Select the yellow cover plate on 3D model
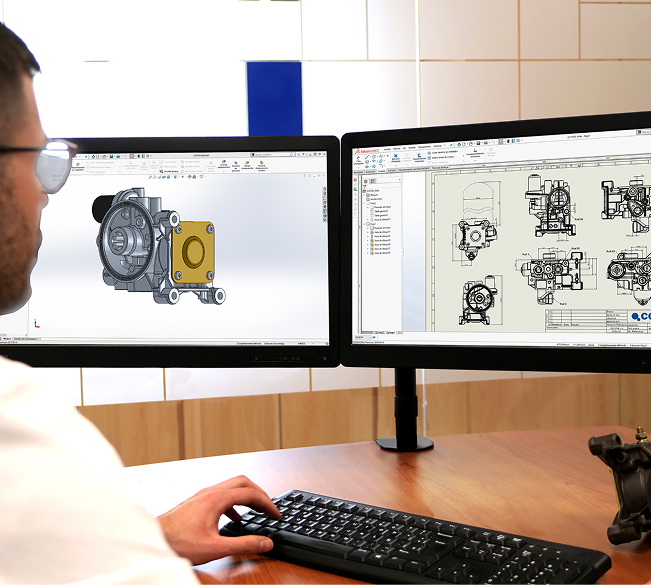651x585 pixels. click(193, 251)
